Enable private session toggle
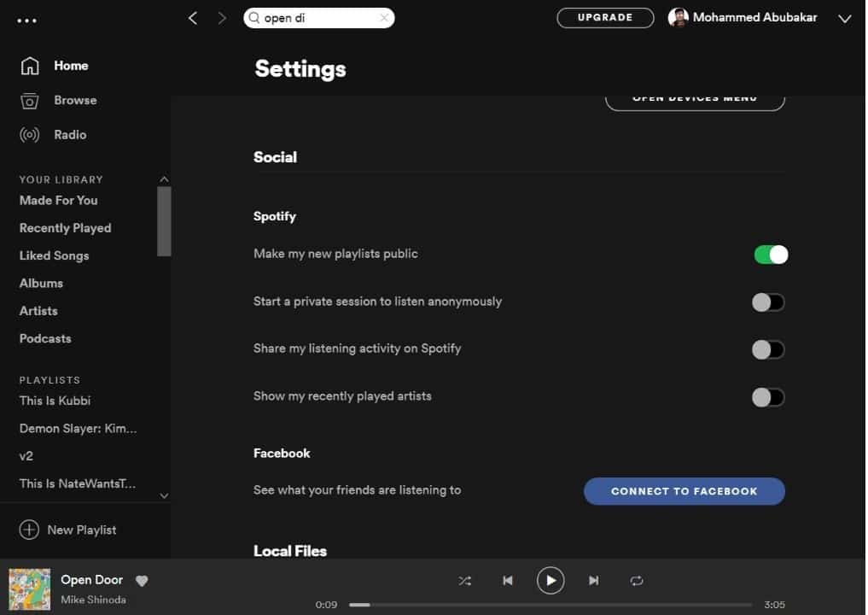Viewport: 868px width, 615px height. point(767,302)
